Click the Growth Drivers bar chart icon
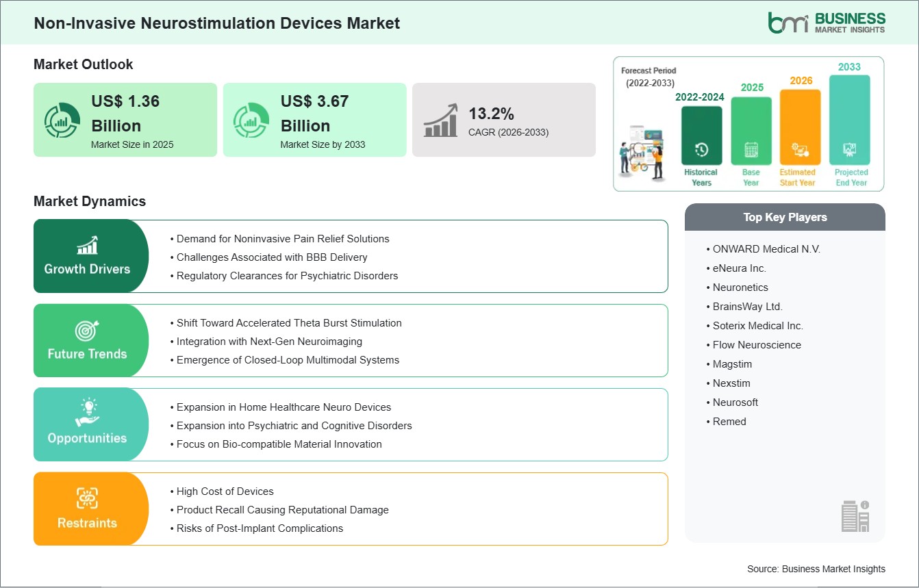919x588 pixels. (x=87, y=244)
